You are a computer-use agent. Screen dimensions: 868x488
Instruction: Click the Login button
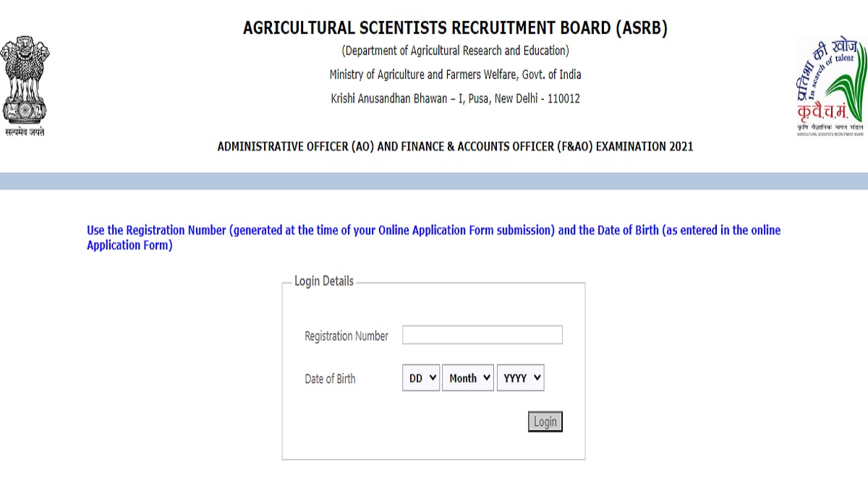[545, 421]
